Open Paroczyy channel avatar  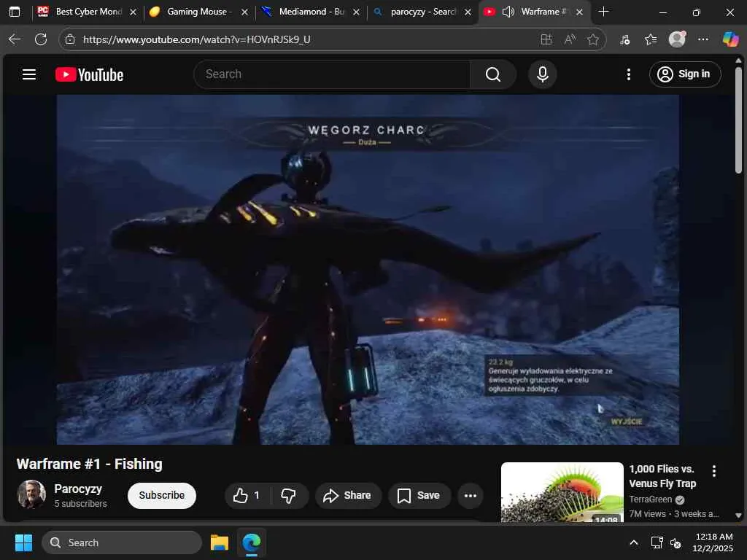coord(31,494)
